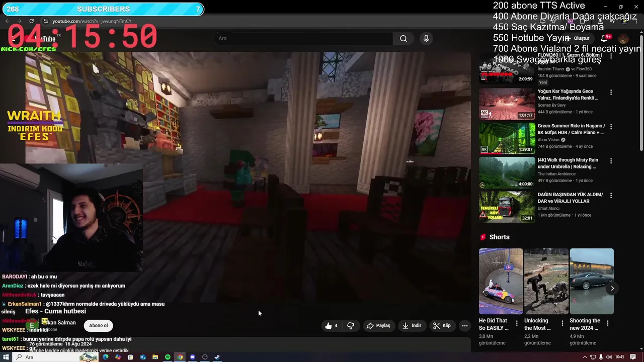Download the video with İndir button
The width and height of the screenshot is (644, 362).
tap(412, 326)
